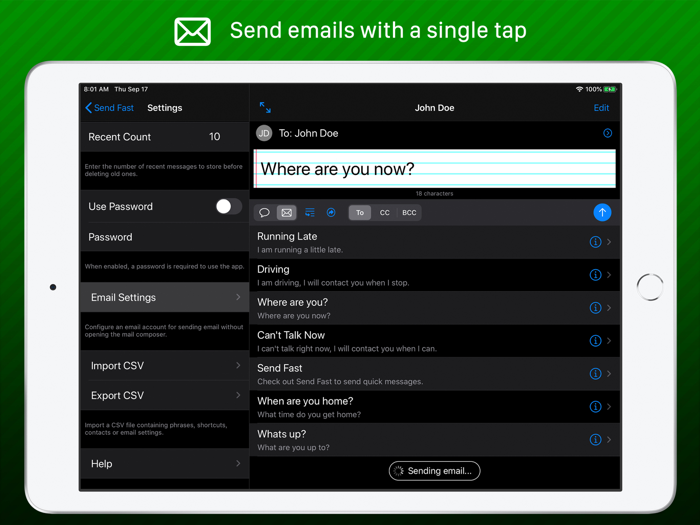Screen dimensions: 700x525
Task: Expand Whats up? row chevron
Action: pyautogui.click(x=609, y=440)
